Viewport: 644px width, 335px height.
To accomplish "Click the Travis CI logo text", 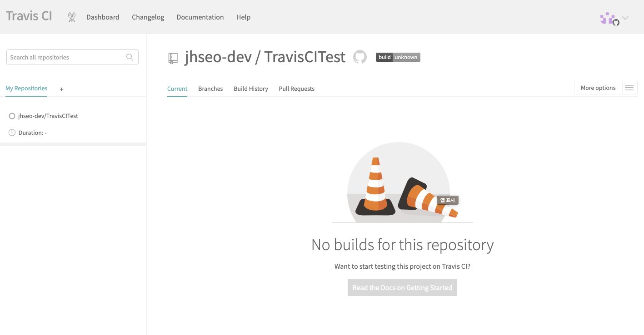I will (29, 16).
